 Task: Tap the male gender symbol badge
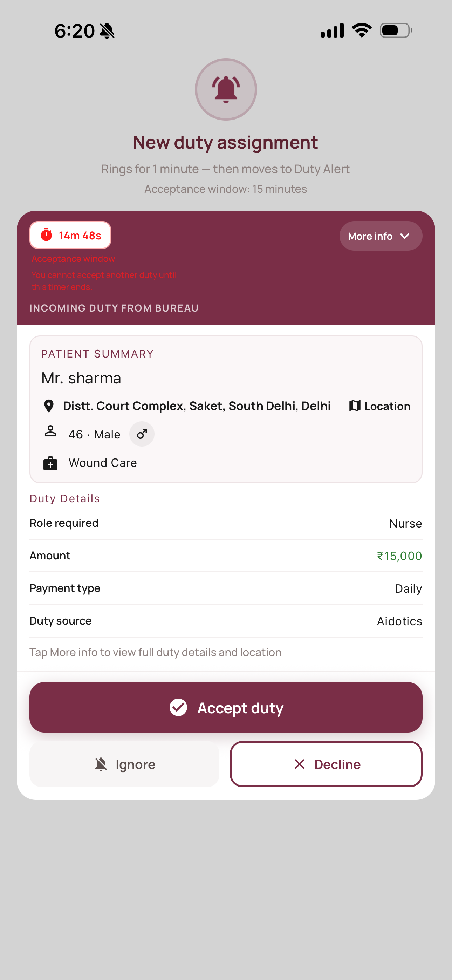(x=142, y=434)
